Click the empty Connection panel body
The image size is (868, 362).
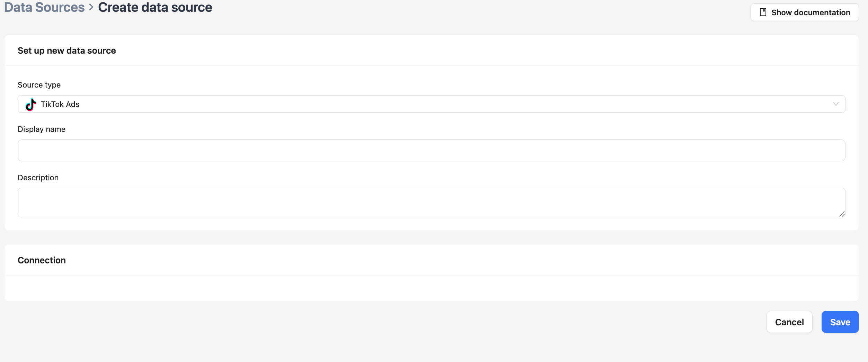(431, 288)
